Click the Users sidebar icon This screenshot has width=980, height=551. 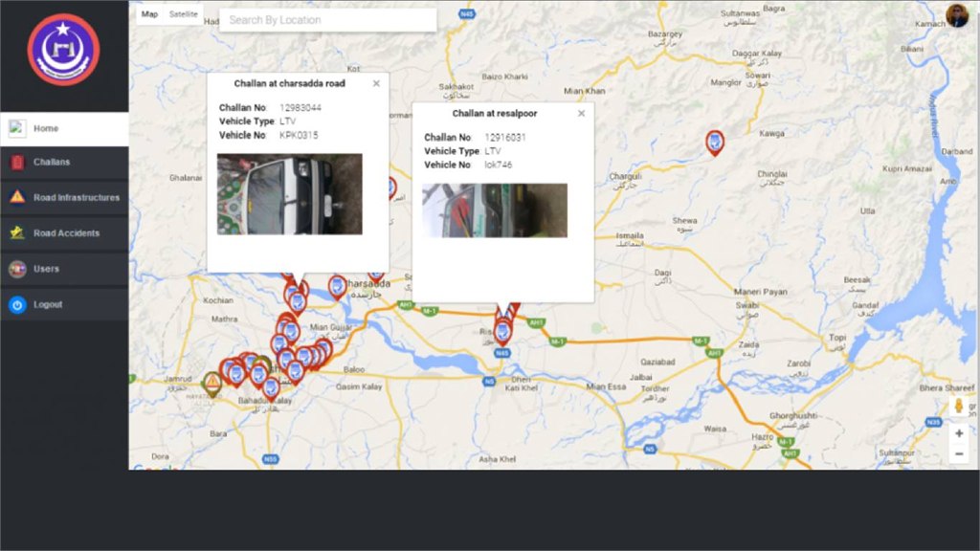pos(17,269)
